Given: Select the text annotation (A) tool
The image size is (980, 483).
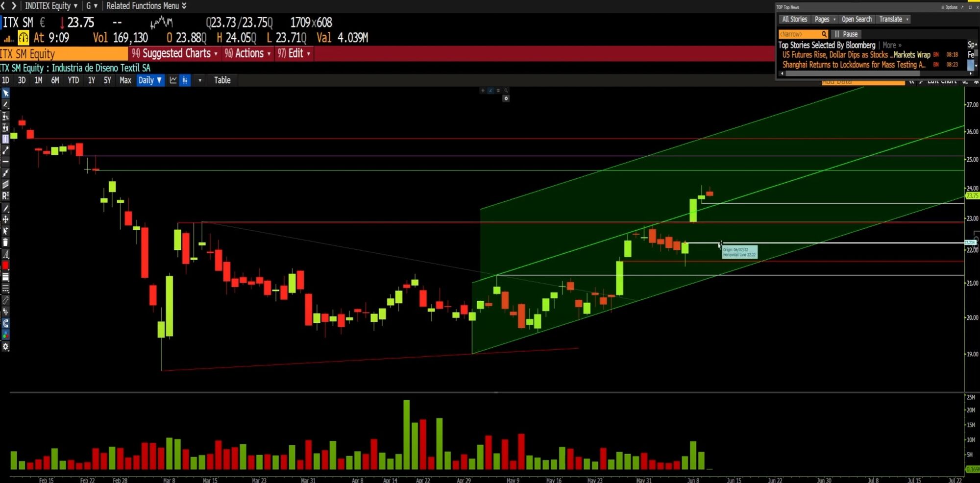Looking at the screenshot, I should [5, 254].
